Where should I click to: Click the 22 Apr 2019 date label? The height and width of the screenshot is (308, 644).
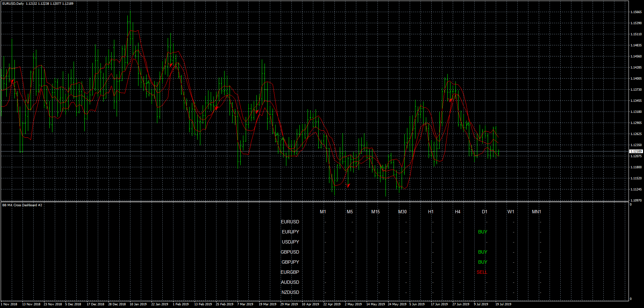point(332,304)
